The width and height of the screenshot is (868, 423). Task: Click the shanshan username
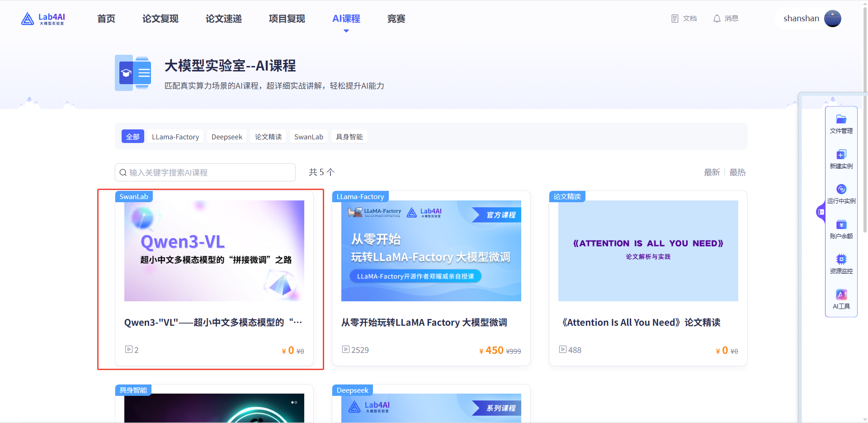(x=801, y=19)
